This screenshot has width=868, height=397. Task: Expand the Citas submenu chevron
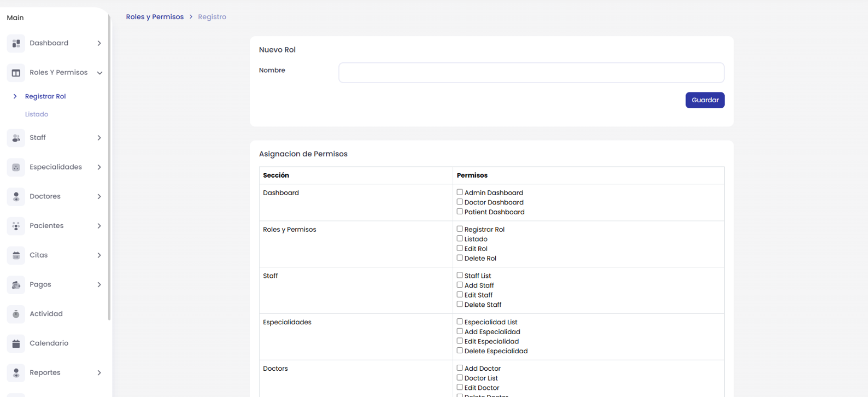[x=99, y=255]
